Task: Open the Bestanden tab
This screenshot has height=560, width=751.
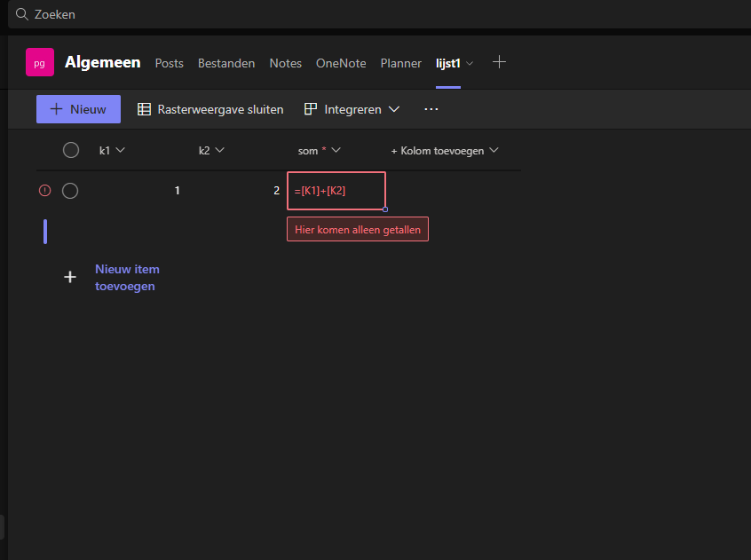Action: (226, 63)
